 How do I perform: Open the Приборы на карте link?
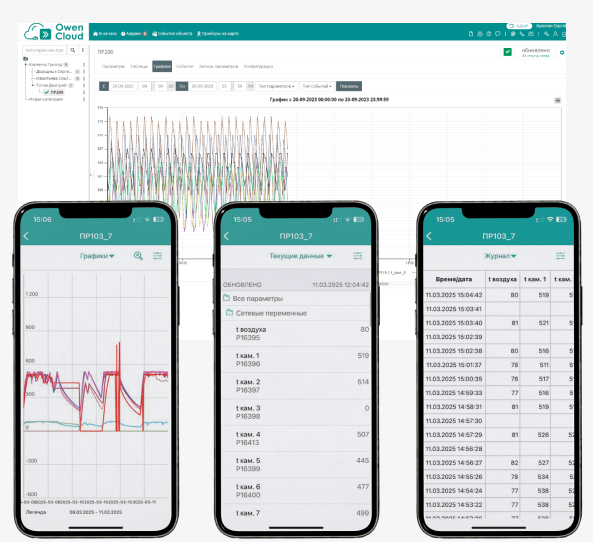pyautogui.click(x=218, y=34)
